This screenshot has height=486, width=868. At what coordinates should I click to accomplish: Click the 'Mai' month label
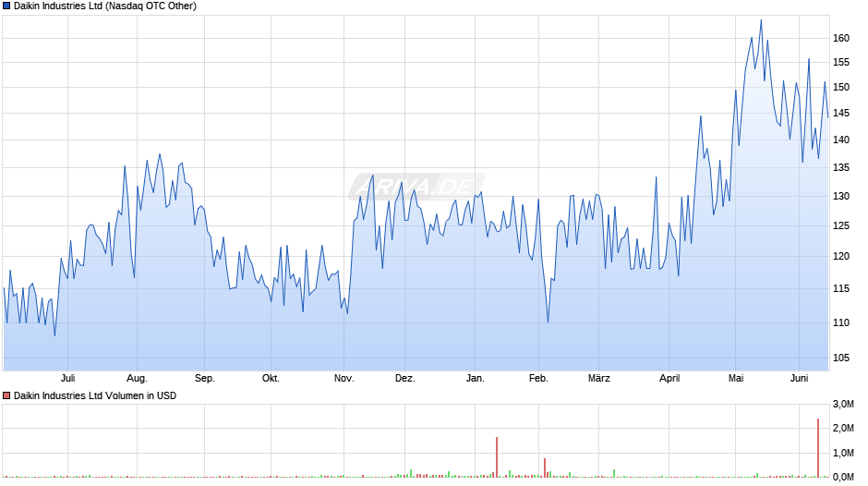(736, 379)
